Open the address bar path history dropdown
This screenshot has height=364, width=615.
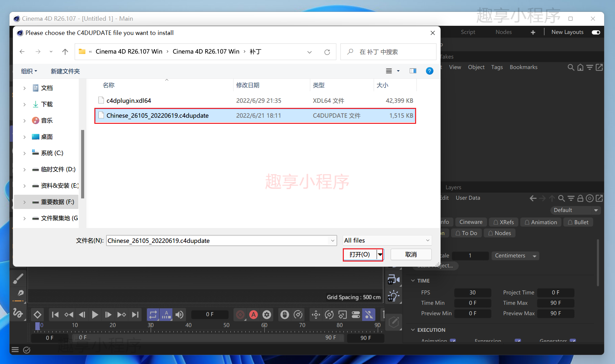pos(310,52)
